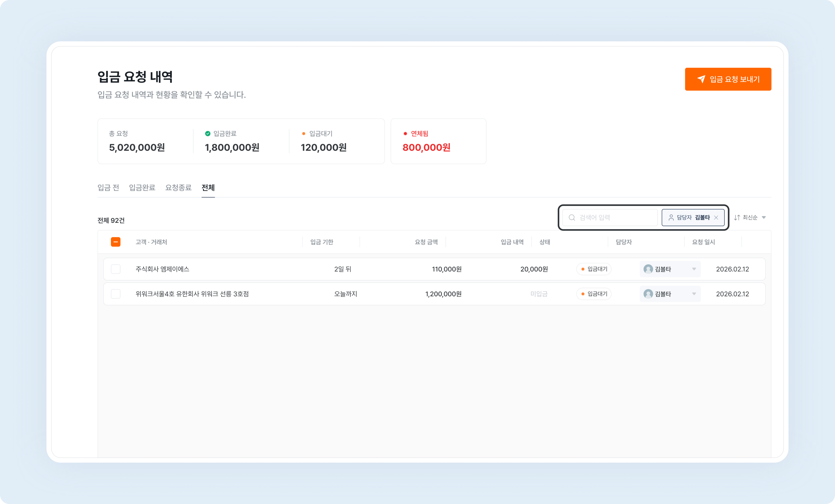This screenshot has width=835, height=504.
Task: Open the 담당자 dropdown on the 엠제이에스 row
Action: pos(694,269)
